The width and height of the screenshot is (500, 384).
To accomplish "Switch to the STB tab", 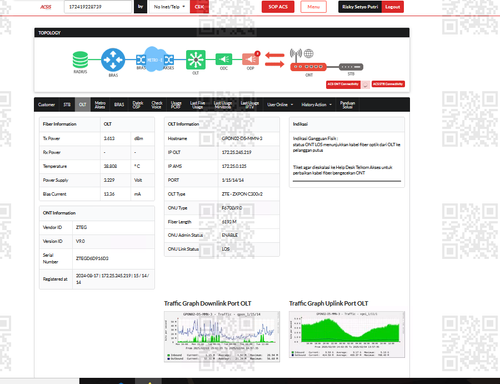I will tap(67, 105).
